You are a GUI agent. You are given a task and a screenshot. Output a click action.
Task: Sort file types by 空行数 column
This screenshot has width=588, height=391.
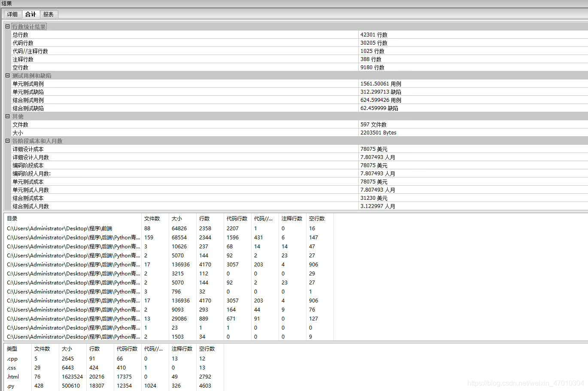coord(210,348)
